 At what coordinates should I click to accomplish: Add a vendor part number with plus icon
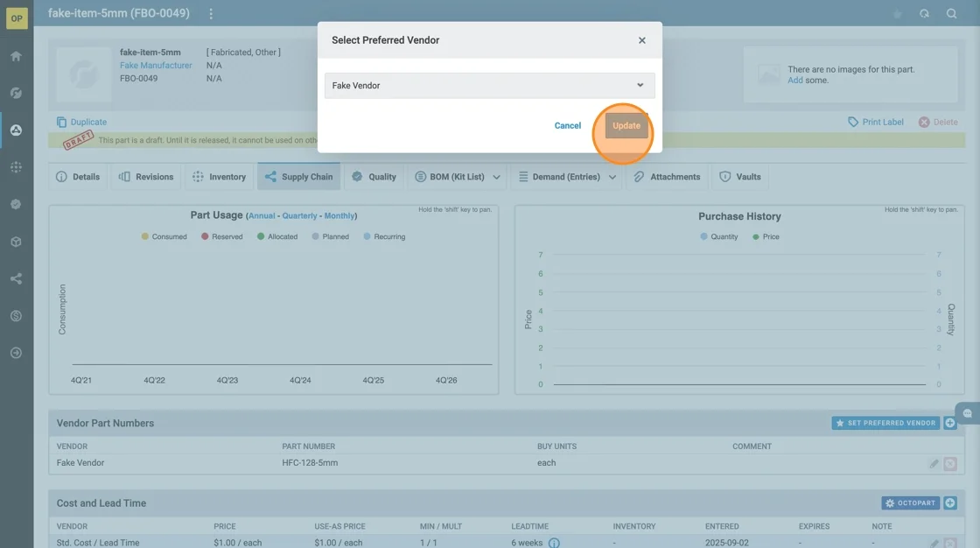[x=950, y=423]
